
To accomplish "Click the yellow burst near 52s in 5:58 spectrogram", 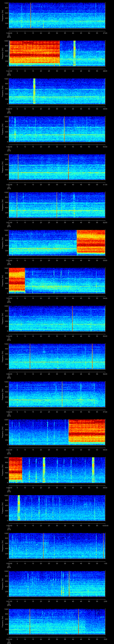I will (93, 470).
